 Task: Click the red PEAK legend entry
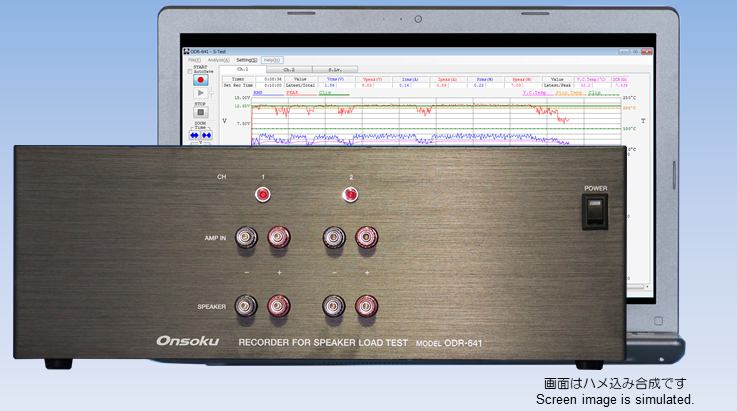301,93
